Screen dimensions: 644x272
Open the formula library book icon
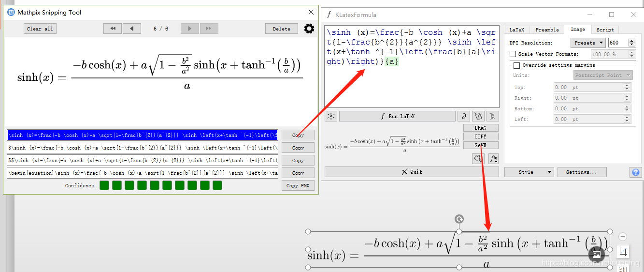pos(478,116)
